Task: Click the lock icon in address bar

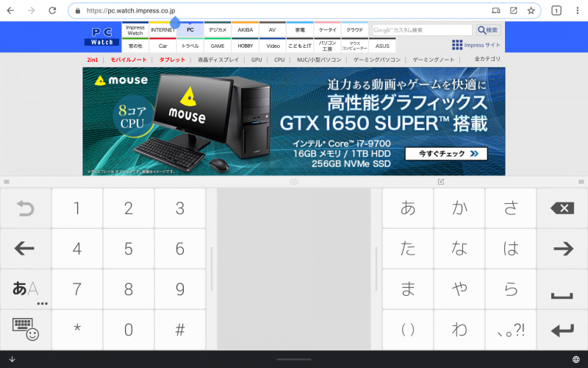Action: click(x=78, y=11)
